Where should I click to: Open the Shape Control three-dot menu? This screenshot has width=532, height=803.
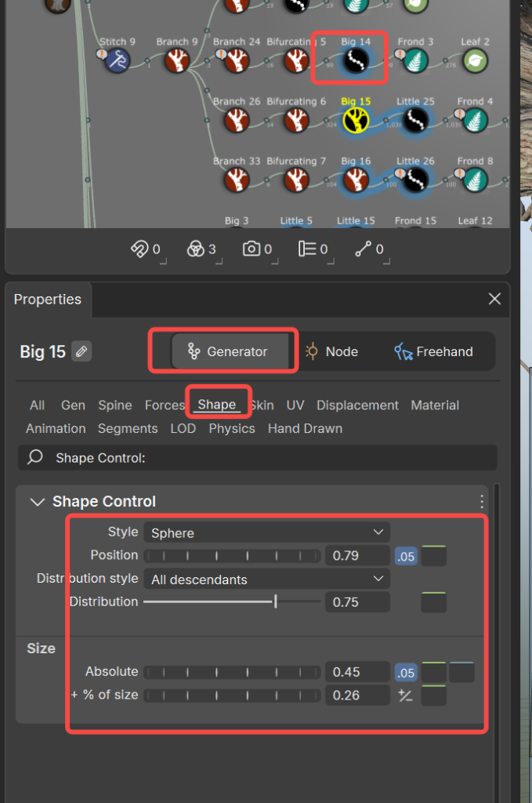tap(481, 501)
